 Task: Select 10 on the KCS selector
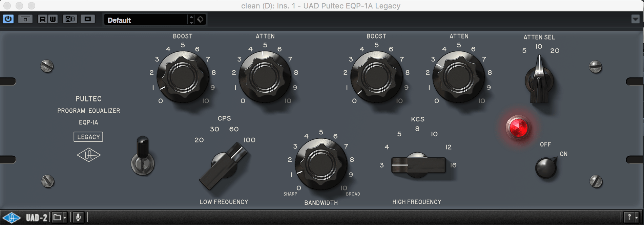click(x=434, y=134)
